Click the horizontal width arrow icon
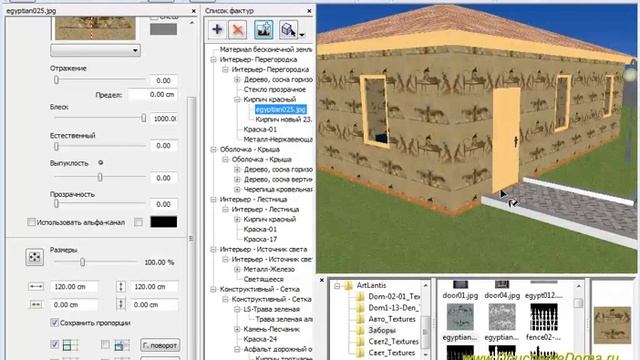This screenshot has width=640, height=360. pyautogui.click(x=36, y=287)
